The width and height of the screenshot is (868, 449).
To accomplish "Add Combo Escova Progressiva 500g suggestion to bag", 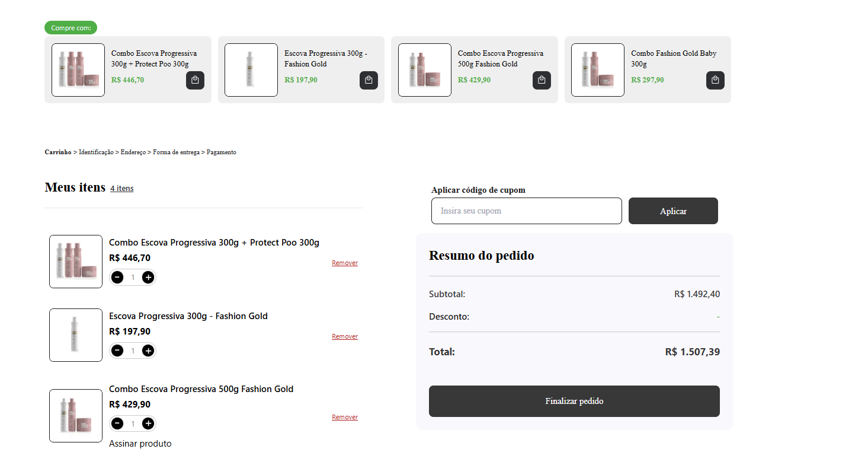I will point(542,80).
